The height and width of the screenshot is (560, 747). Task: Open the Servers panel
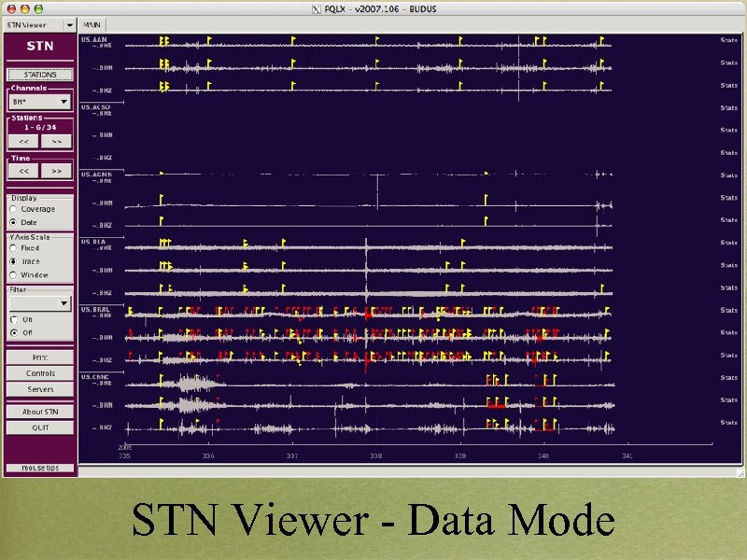click(39, 388)
